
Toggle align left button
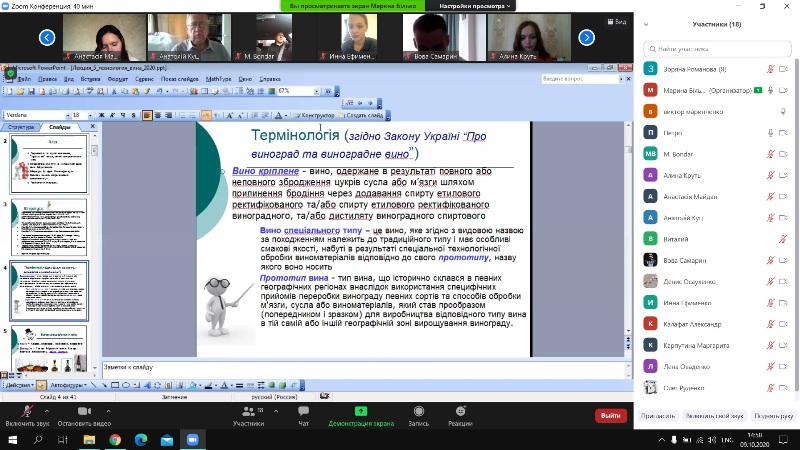point(147,115)
